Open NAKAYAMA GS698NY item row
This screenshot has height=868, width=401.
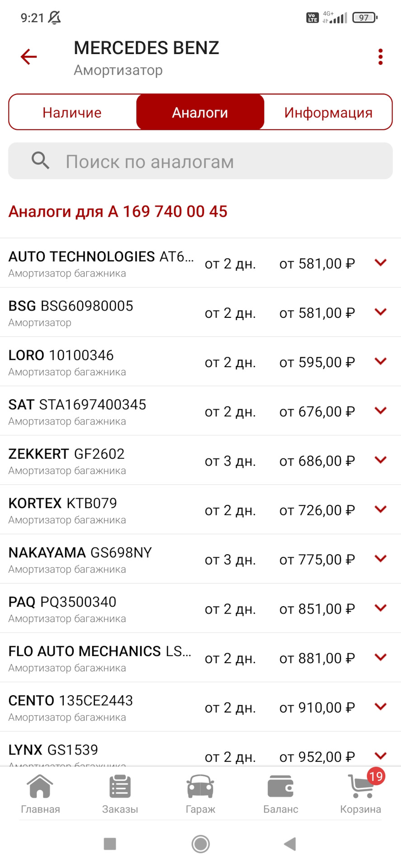click(x=200, y=559)
